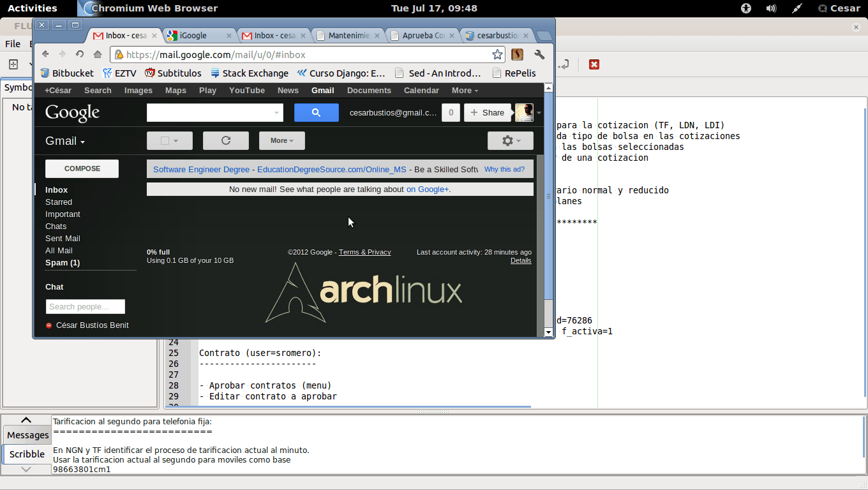Screen dimensions: 868x490
Task: Open the volume control in the top panel
Action: click(x=771, y=8)
